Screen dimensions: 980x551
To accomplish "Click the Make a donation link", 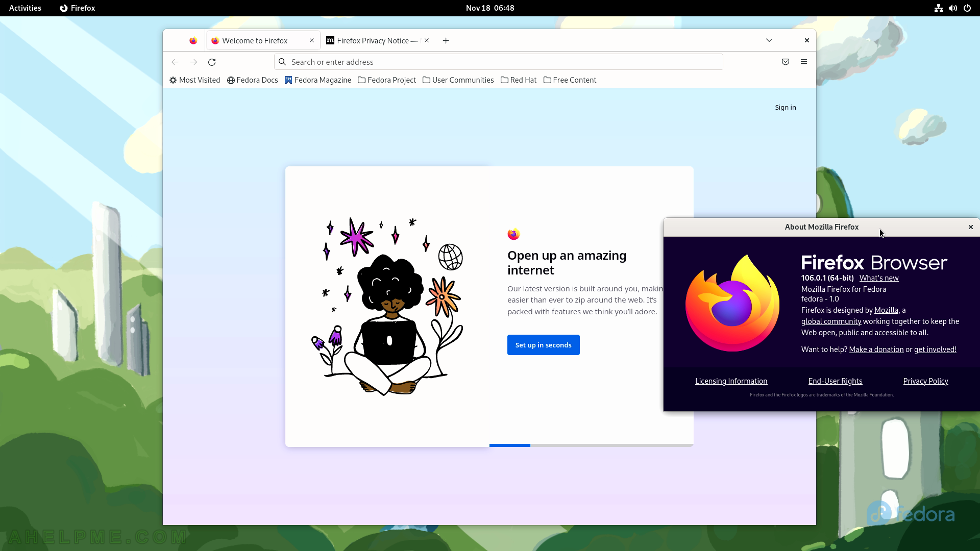I will click(x=876, y=349).
